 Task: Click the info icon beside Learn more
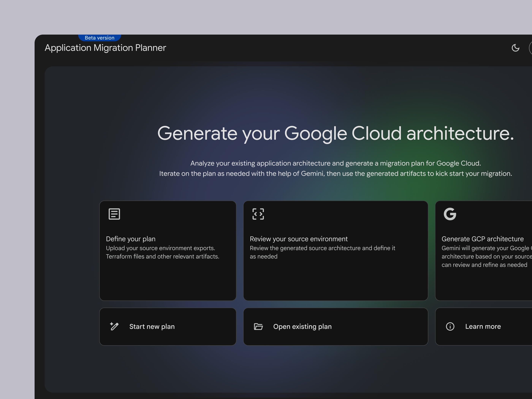450,326
